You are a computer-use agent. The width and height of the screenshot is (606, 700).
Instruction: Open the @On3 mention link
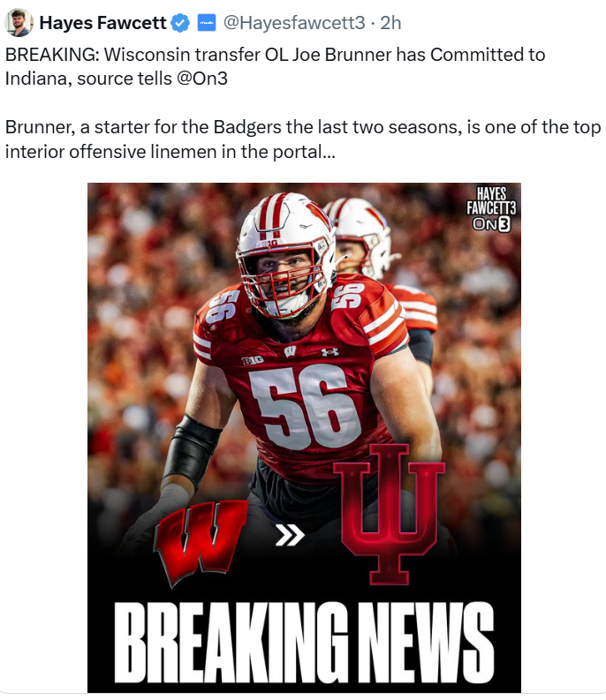202,79
